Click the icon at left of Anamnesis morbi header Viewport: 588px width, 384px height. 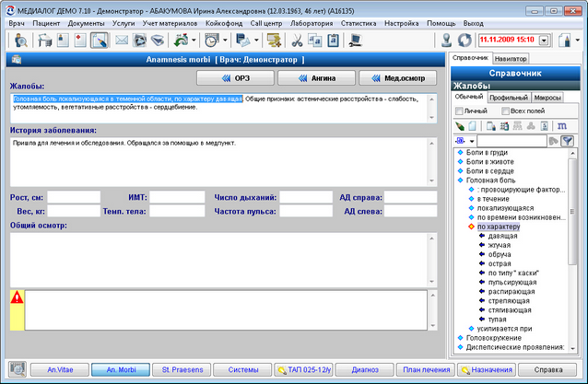17,60
